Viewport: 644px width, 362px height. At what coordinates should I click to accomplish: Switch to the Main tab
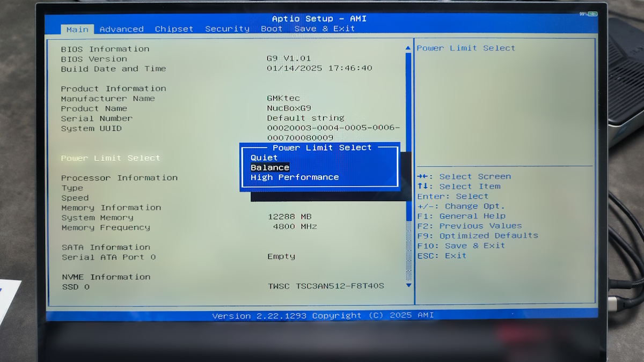pos(77,29)
